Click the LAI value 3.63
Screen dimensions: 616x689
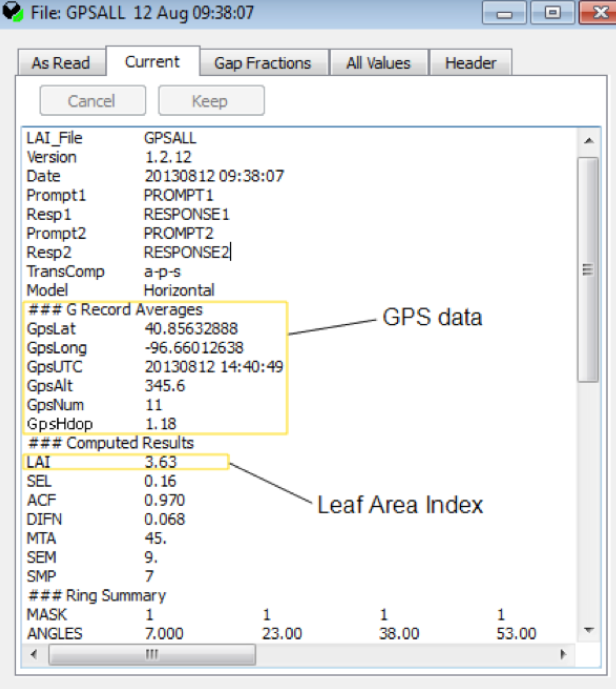[x=160, y=462]
